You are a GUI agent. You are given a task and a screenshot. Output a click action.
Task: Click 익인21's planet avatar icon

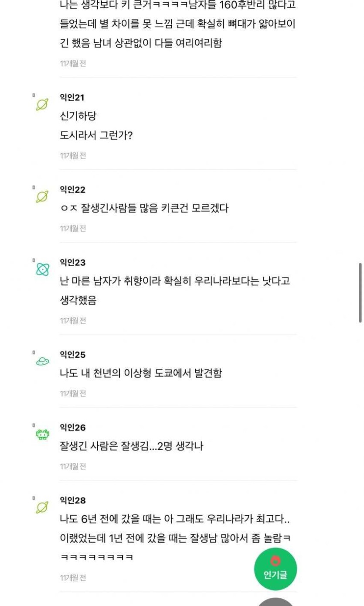[x=42, y=105]
